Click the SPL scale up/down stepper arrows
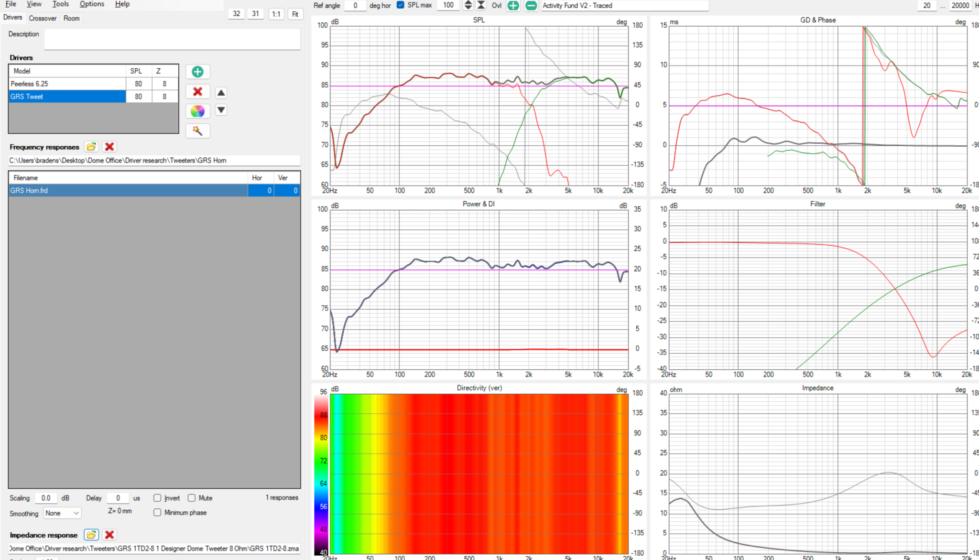Viewport: 979px width, 560px height. [468, 5]
